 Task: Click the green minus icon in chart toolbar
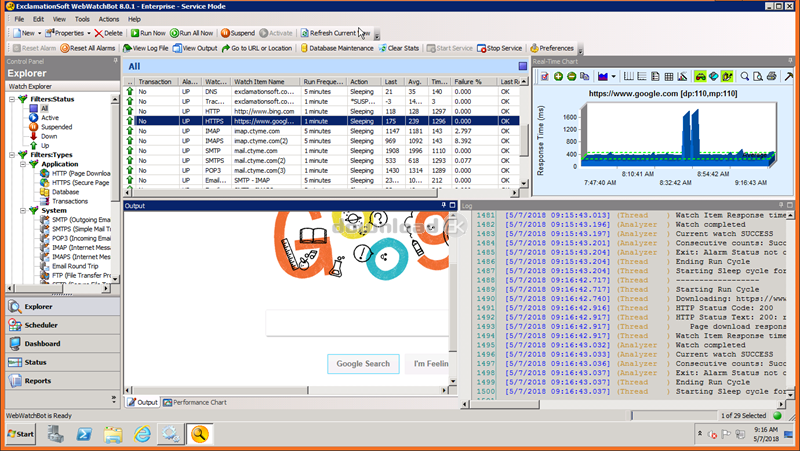[x=571, y=77]
